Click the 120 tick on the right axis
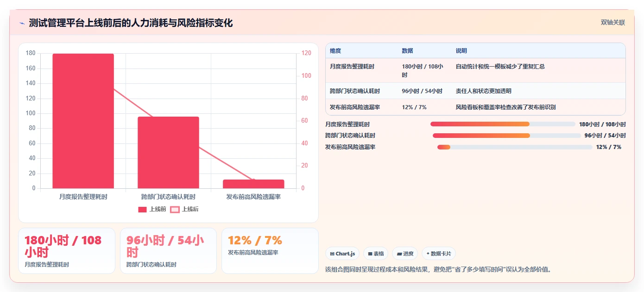The height and width of the screenshot is (292, 644). click(x=306, y=53)
